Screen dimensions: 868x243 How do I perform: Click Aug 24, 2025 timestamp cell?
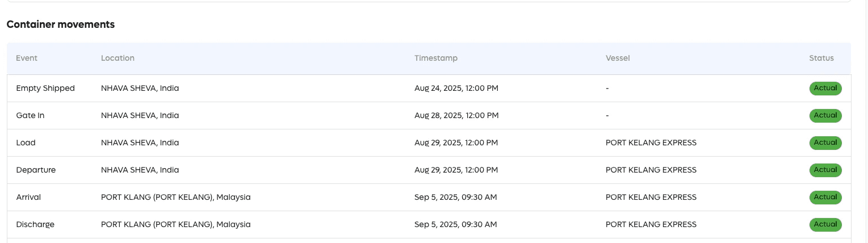tap(456, 89)
